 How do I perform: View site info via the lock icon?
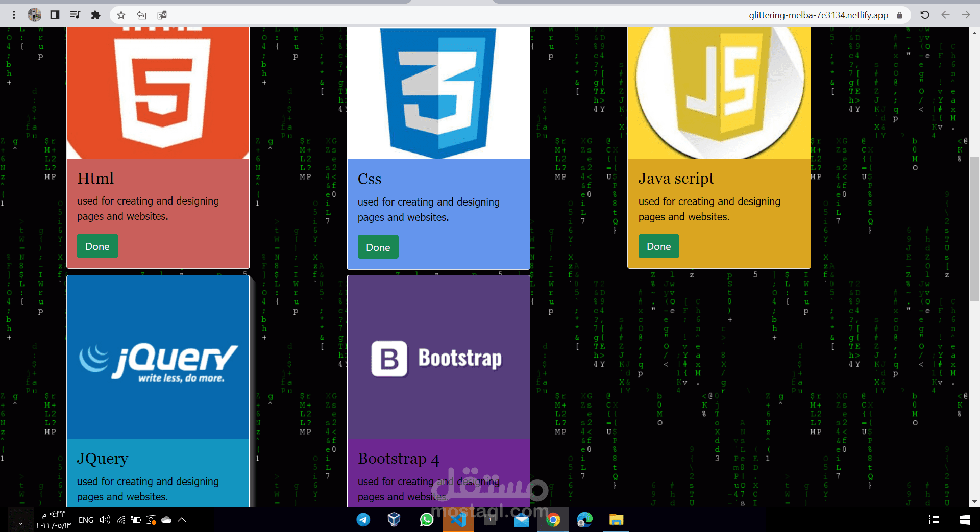coord(900,15)
